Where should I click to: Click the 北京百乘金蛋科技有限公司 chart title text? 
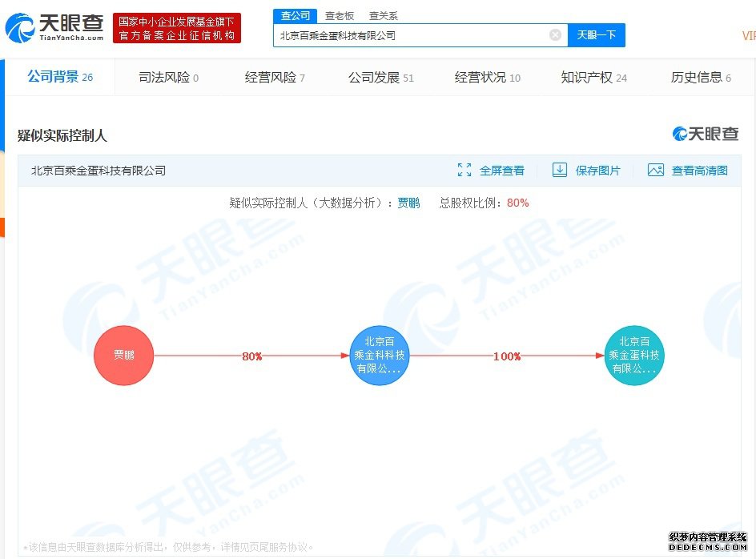pos(99,171)
